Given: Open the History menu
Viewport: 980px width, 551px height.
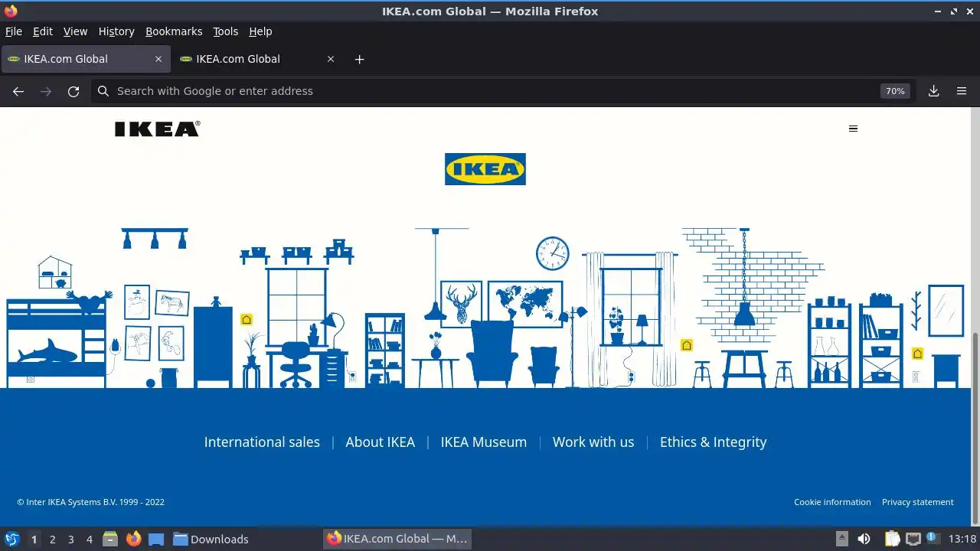Looking at the screenshot, I should [116, 31].
